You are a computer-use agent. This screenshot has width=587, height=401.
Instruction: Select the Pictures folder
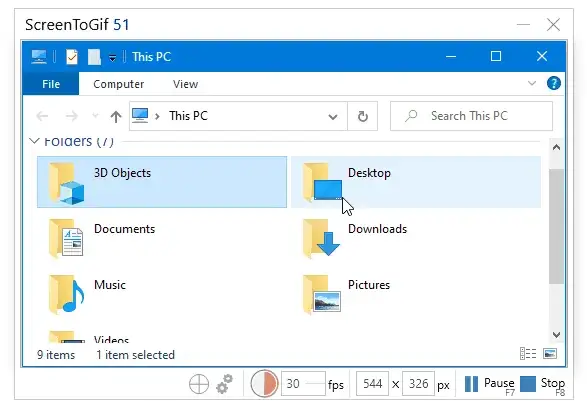click(416, 294)
